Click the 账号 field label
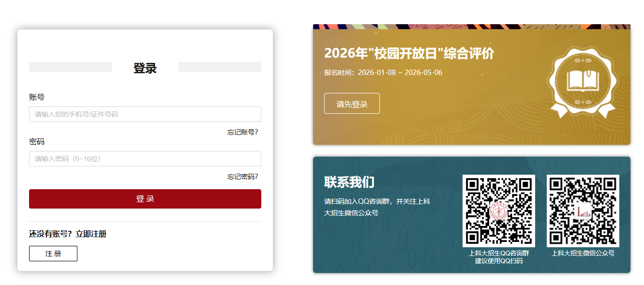The width and height of the screenshot is (644, 285). pos(37,97)
